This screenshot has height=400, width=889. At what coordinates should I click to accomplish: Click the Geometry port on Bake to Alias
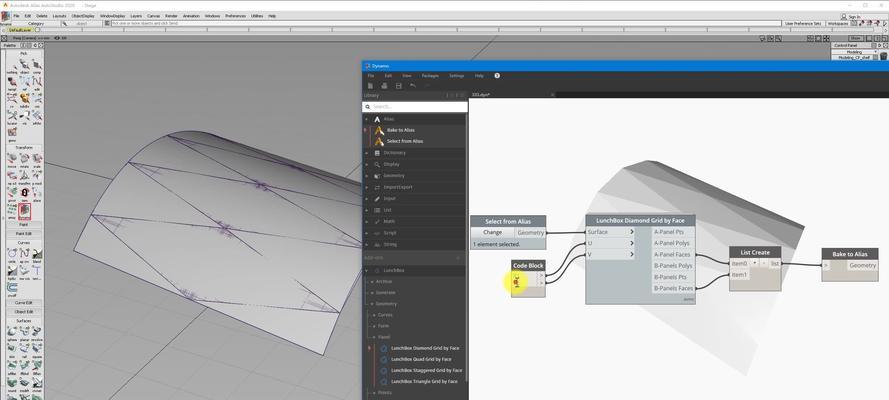click(x=862, y=266)
